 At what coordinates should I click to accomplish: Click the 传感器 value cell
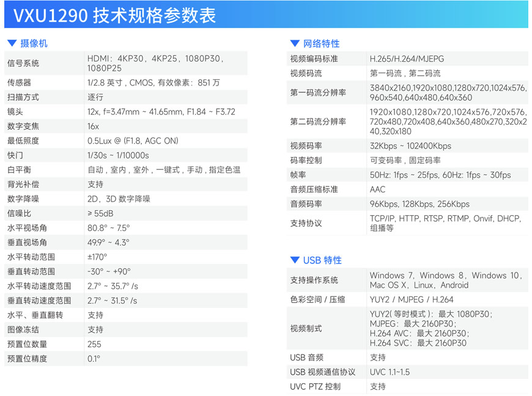click(153, 82)
